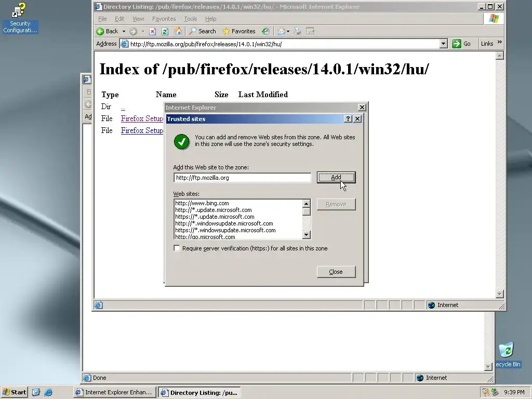Click the Web sites list scrollbar thumb
Image resolution: width=532 pixels, height=399 pixels.
click(306, 211)
